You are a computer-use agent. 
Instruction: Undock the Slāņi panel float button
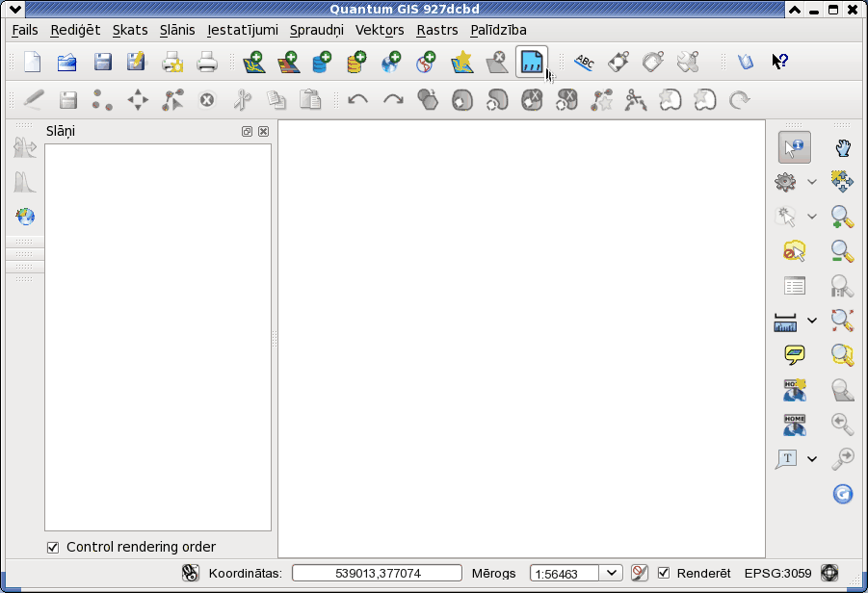(247, 131)
